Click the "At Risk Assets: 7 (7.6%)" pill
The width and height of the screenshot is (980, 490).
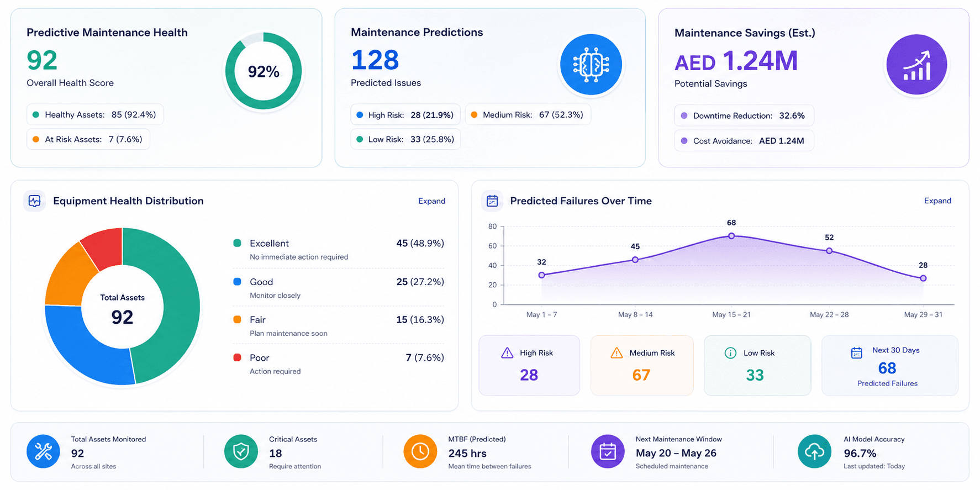click(x=88, y=139)
